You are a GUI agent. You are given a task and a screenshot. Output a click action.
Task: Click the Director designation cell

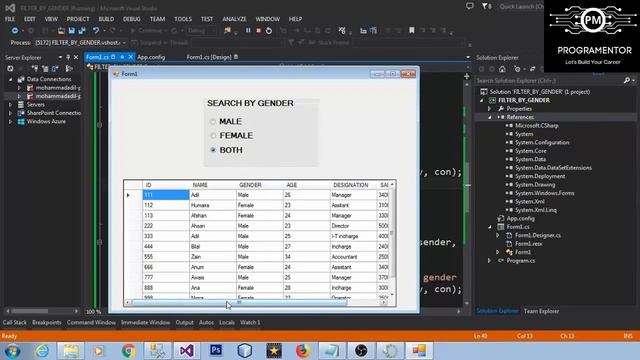click(353, 226)
